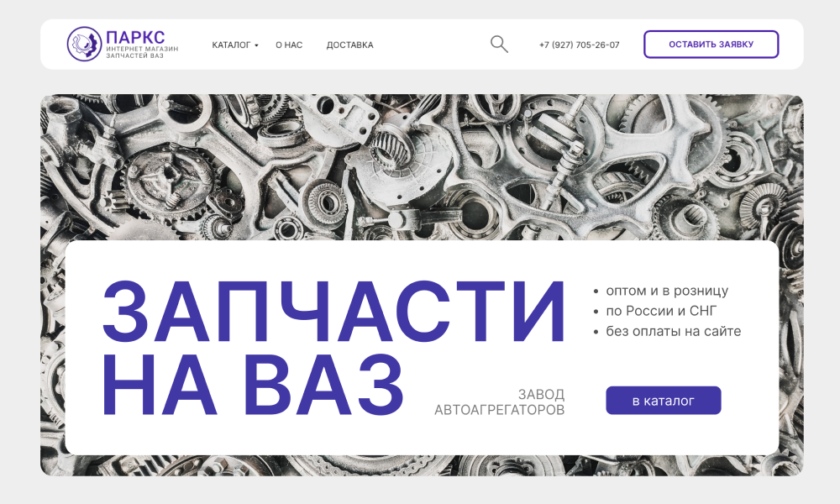Click the ПАРКС gear logo icon
The width and height of the screenshot is (840, 504).
(x=83, y=45)
